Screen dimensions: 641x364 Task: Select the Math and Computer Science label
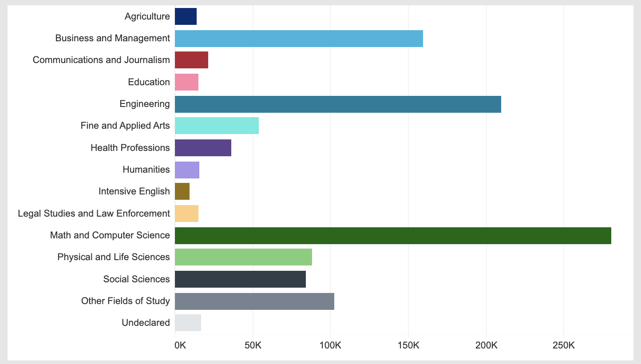[110, 236]
